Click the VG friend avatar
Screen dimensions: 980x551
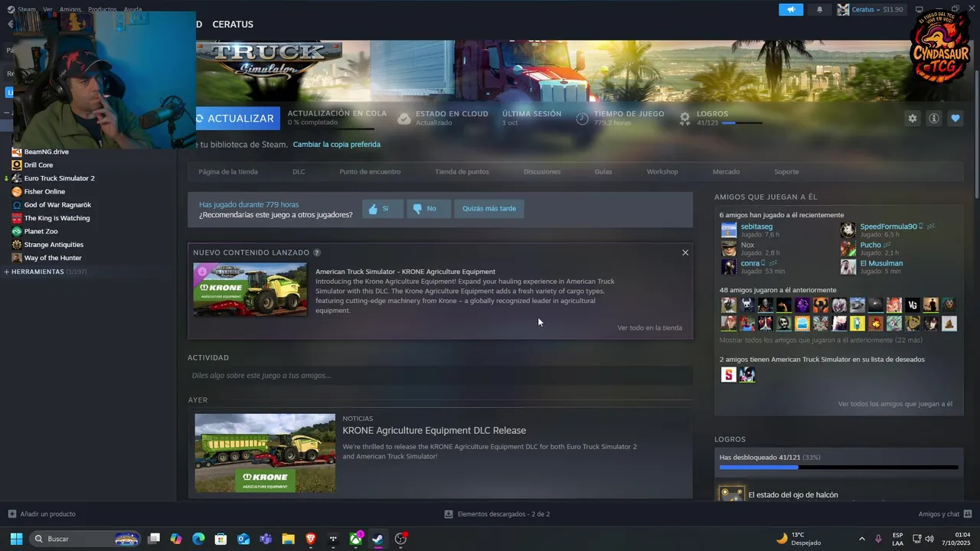tap(913, 305)
